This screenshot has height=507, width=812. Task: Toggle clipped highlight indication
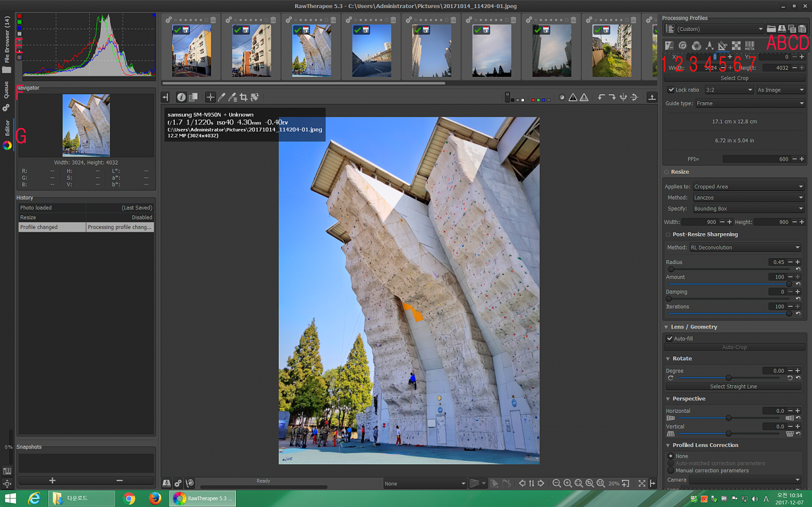coord(584,97)
